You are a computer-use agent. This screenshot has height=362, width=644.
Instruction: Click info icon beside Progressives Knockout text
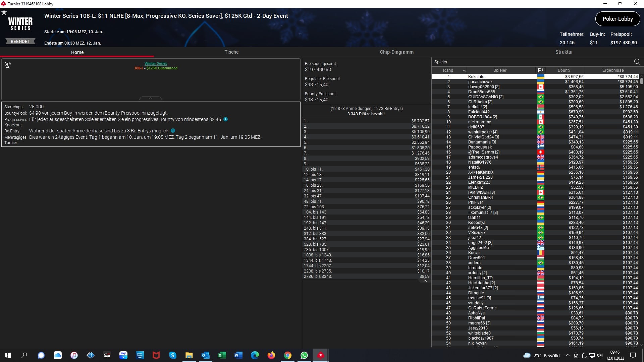click(x=225, y=119)
